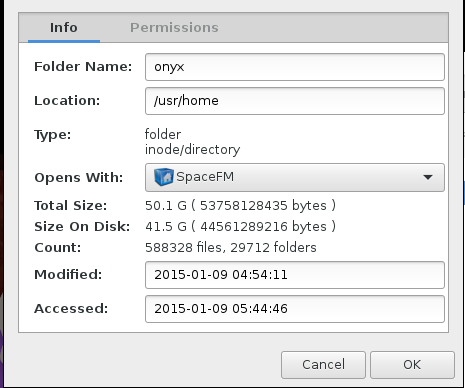Select the Modified date field

295,275
